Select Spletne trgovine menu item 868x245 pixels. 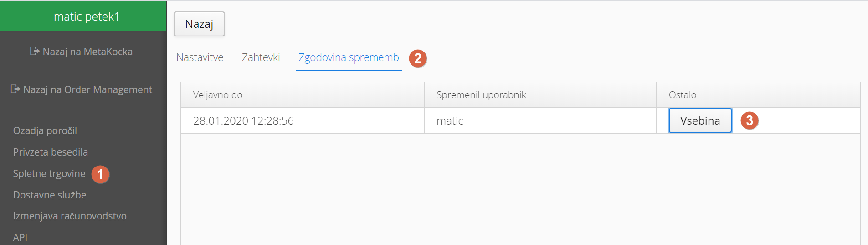49,173
